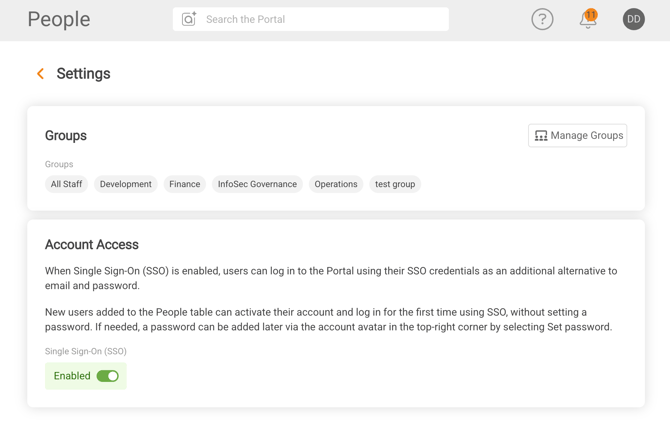Select the Finance group chip
670x425 pixels.
point(185,184)
